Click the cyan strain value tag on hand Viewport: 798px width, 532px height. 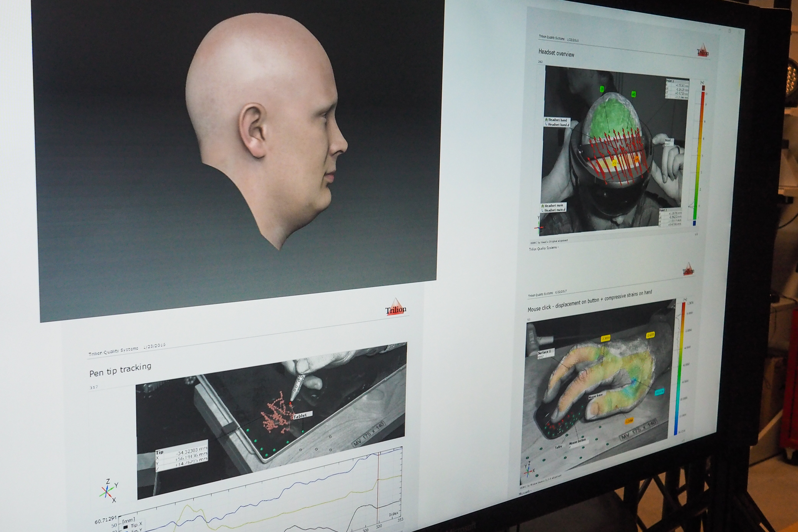point(659,392)
